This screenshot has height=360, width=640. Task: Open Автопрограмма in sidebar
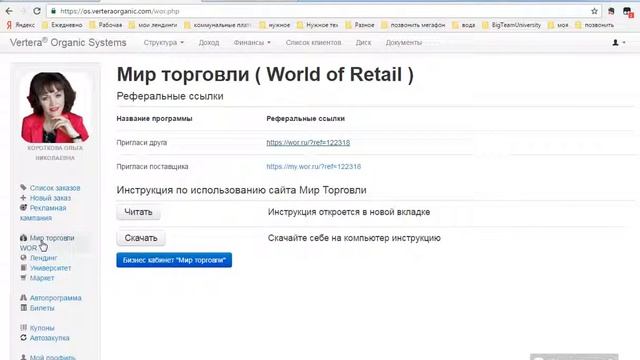point(56,298)
